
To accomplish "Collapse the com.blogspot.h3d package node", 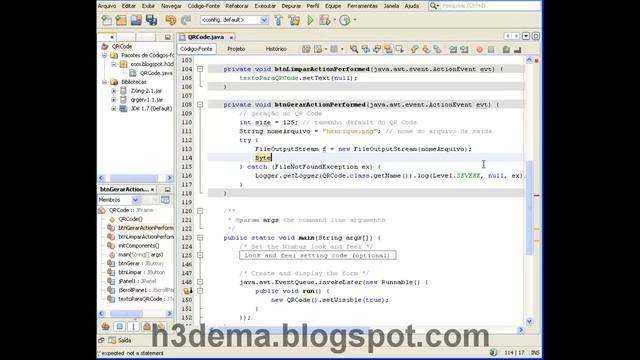I will [x=114, y=64].
